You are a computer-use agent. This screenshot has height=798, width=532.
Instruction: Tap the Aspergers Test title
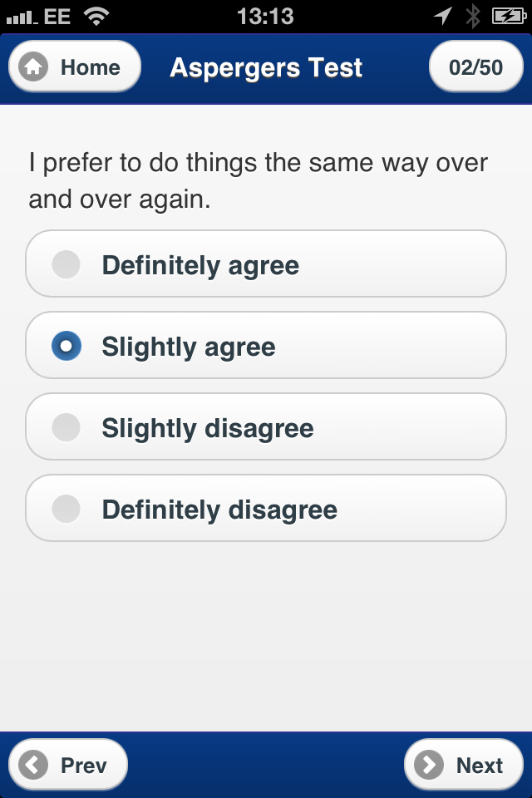tap(266, 67)
